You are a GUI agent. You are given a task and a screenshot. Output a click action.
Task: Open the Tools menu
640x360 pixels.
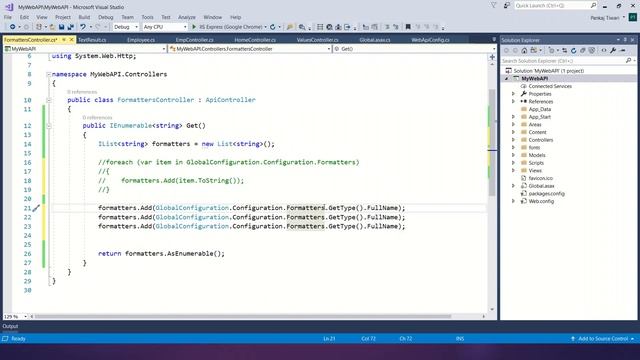pyautogui.click(x=147, y=17)
